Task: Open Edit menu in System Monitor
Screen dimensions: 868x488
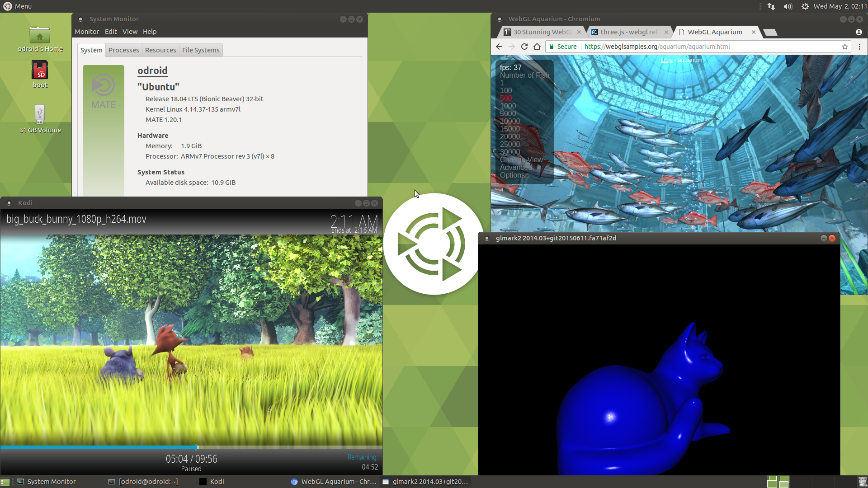Action: pos(111,32)
